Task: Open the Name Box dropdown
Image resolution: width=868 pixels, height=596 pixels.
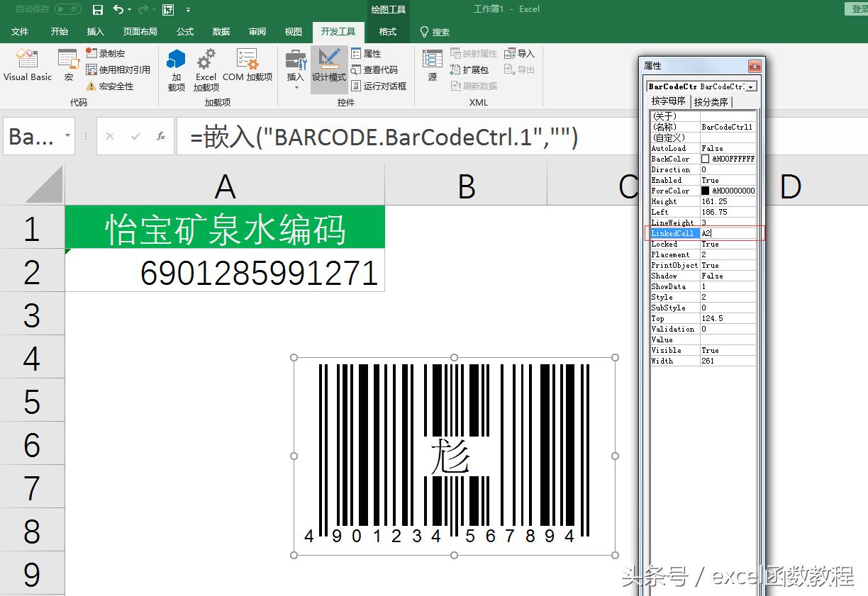Action: 67,136
